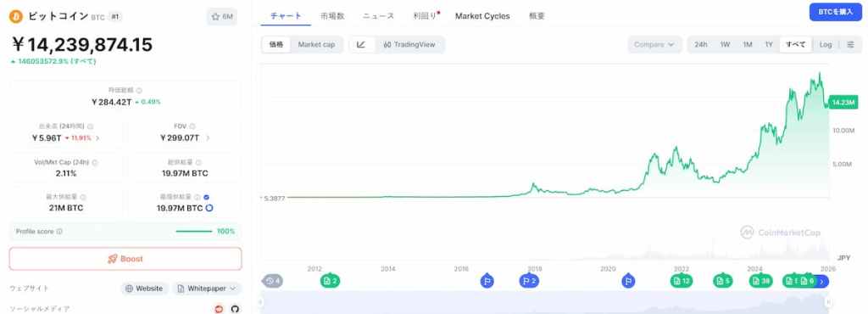This screenshot has width=868, height=314.
Task: Open green news marker labeled 5
Action: tap(722, 281)
